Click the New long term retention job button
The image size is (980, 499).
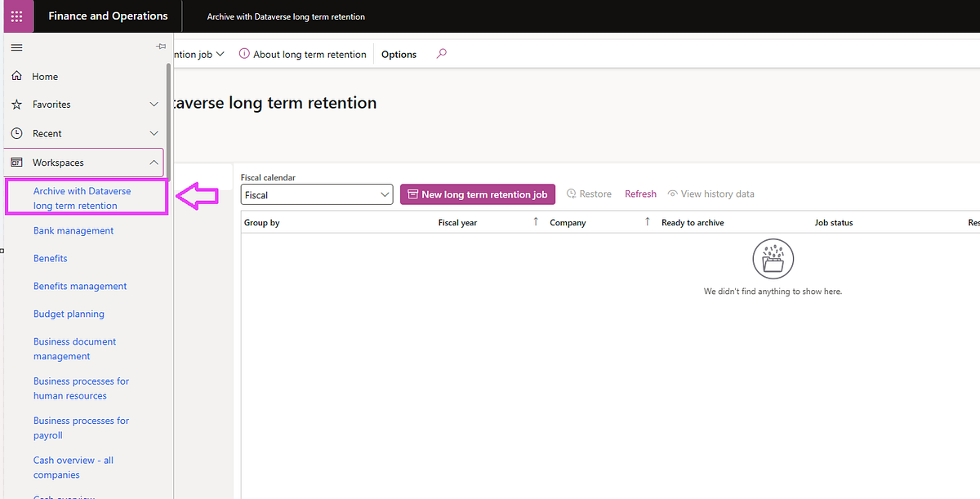(477, 194)
